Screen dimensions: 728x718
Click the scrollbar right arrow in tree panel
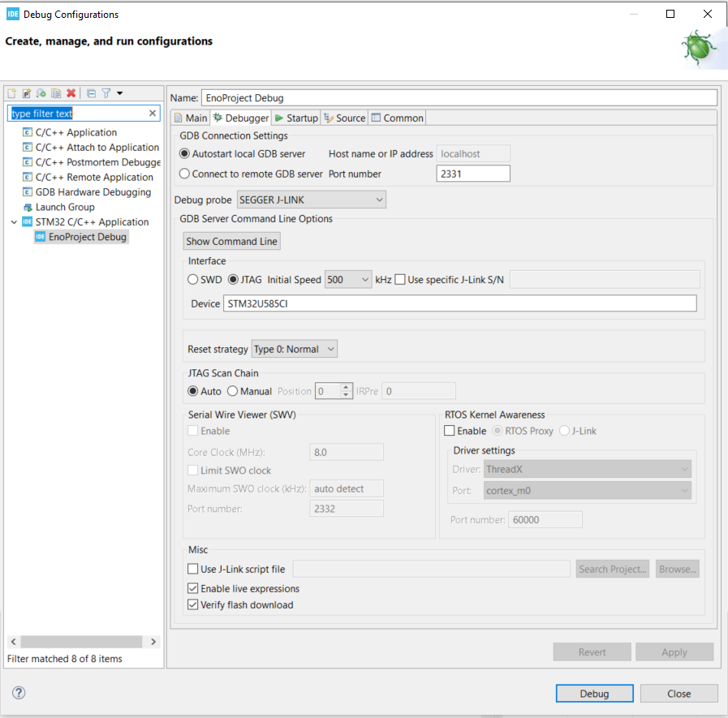153,642
